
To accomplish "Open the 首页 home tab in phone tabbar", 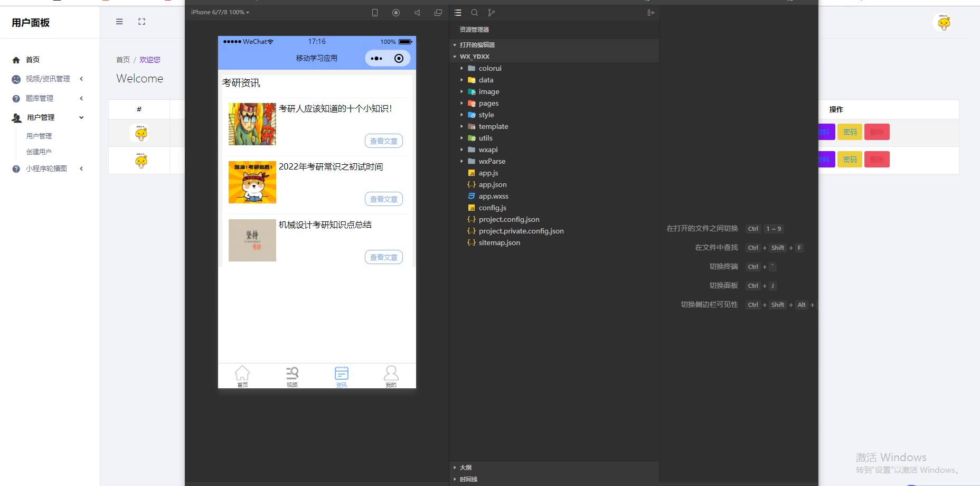I will tap(242, 377).
